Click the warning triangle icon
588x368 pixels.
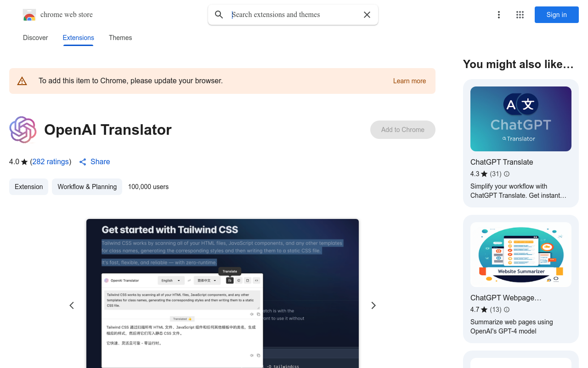pyautogui.click(x=22, y=81)
